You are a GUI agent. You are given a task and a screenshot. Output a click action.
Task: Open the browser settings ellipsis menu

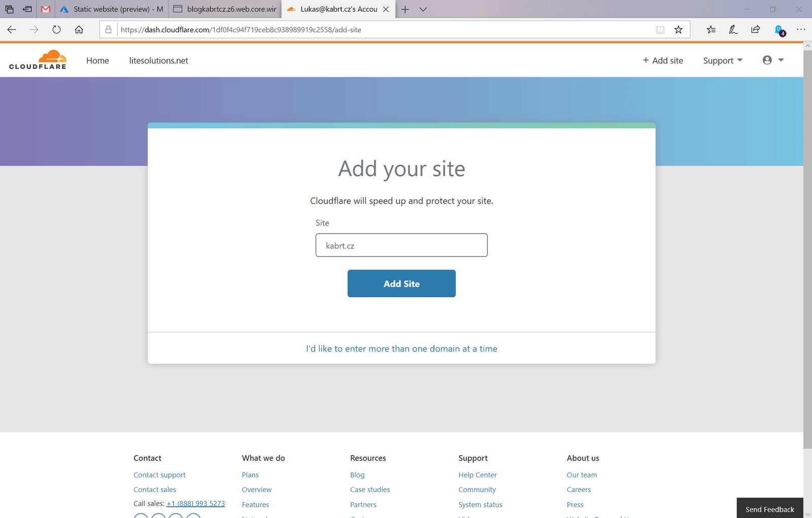pos(801,29)
